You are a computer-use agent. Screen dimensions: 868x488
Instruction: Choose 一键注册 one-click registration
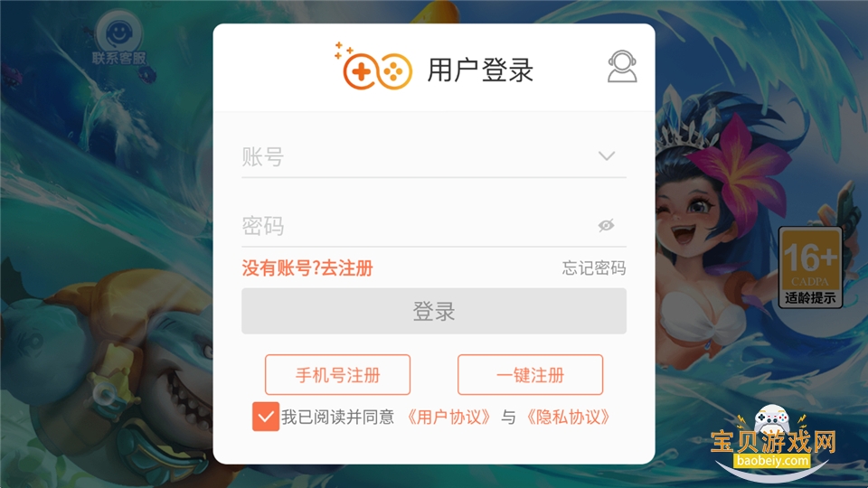(531, 374)
